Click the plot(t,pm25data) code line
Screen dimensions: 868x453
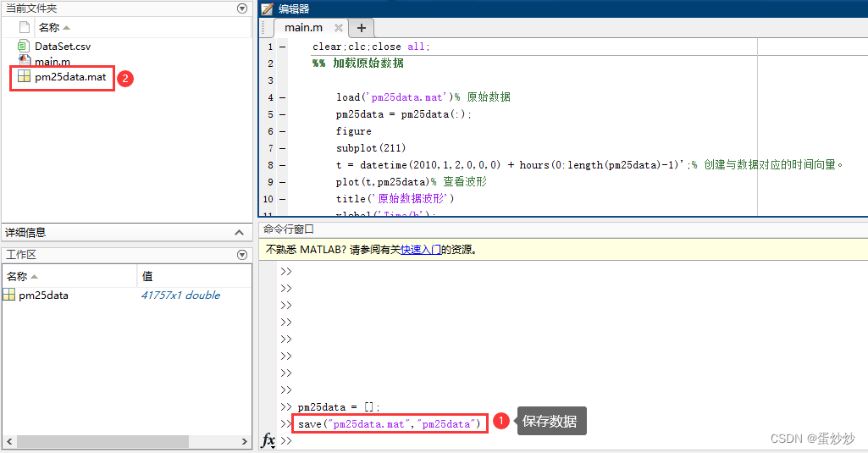(411, 182)
